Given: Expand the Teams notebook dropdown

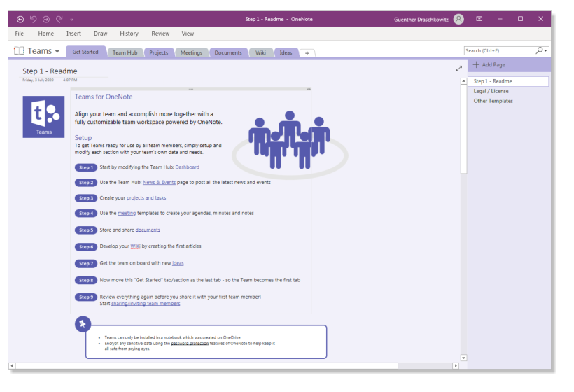Looking at the screenshot, I should [x=57, y=51].
